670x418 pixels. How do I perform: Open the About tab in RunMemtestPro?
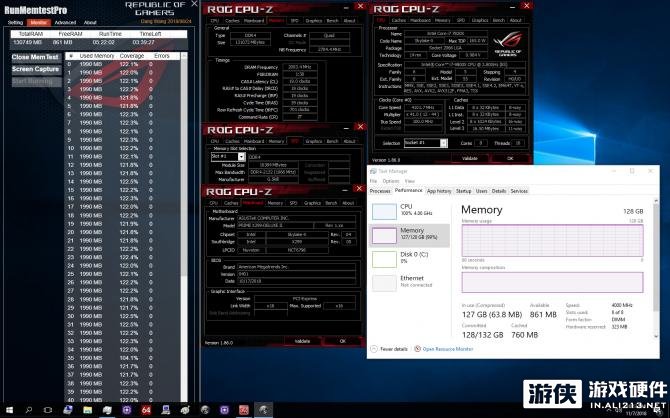pyautogui.click(x=90, y=22)
